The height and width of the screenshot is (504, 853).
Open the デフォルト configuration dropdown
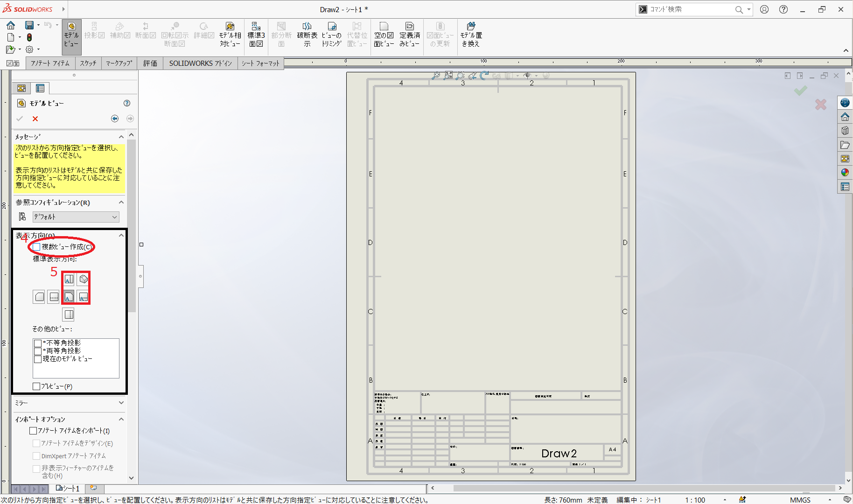point(76,217)
